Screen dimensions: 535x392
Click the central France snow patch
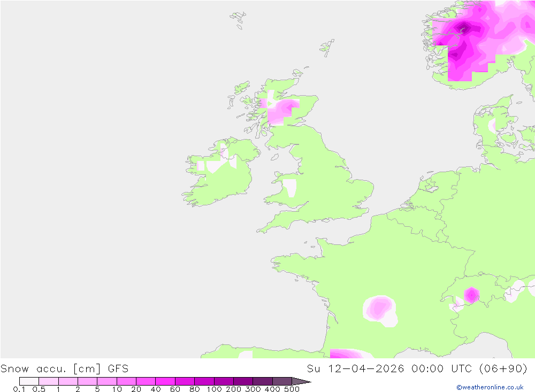coord(380,310)
